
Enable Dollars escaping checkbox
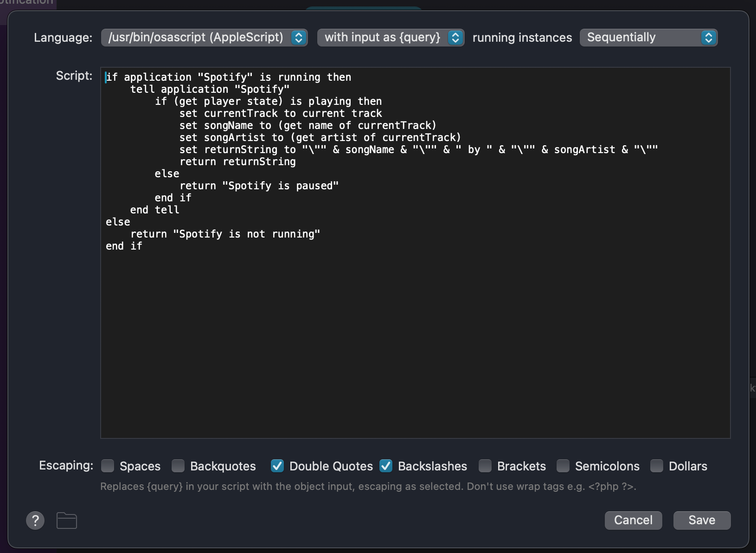657,466
